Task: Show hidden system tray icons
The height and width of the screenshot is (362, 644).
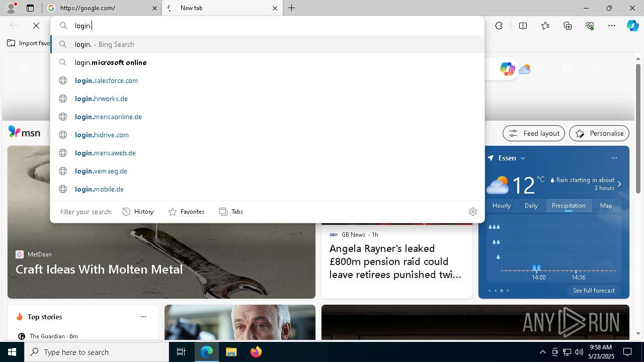Action: click(542, 352)
